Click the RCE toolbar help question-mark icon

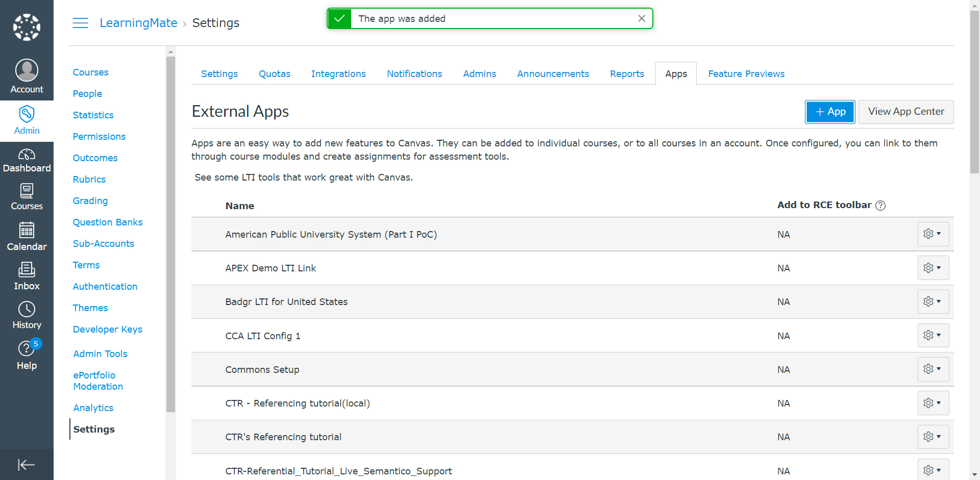[880, 205]
